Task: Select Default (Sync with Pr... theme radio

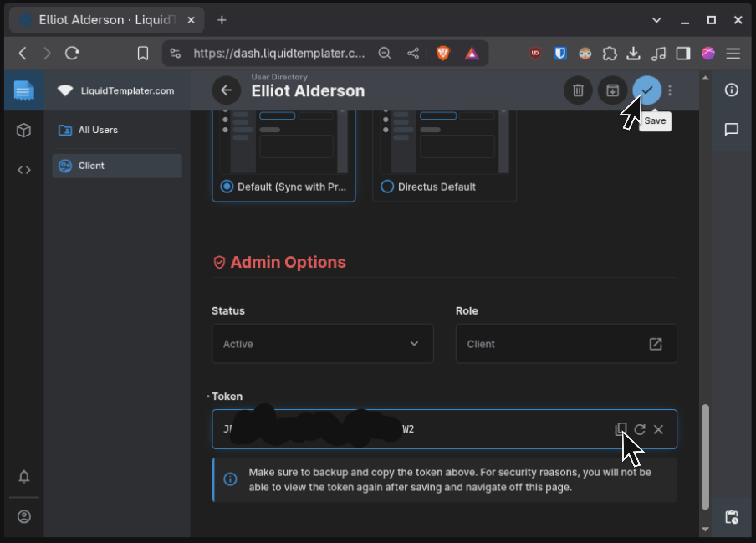Action: tap(227, 187)
